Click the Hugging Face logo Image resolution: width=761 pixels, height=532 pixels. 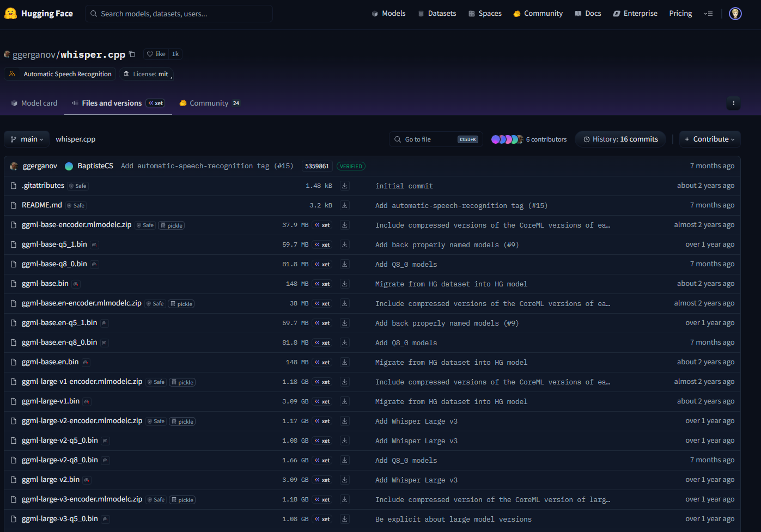point(39,14)
